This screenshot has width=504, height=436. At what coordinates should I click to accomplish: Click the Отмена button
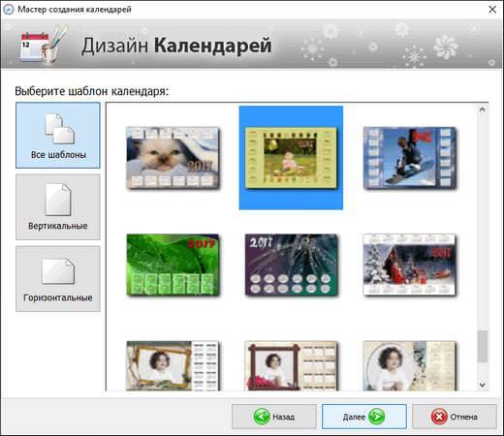[455, 417]
